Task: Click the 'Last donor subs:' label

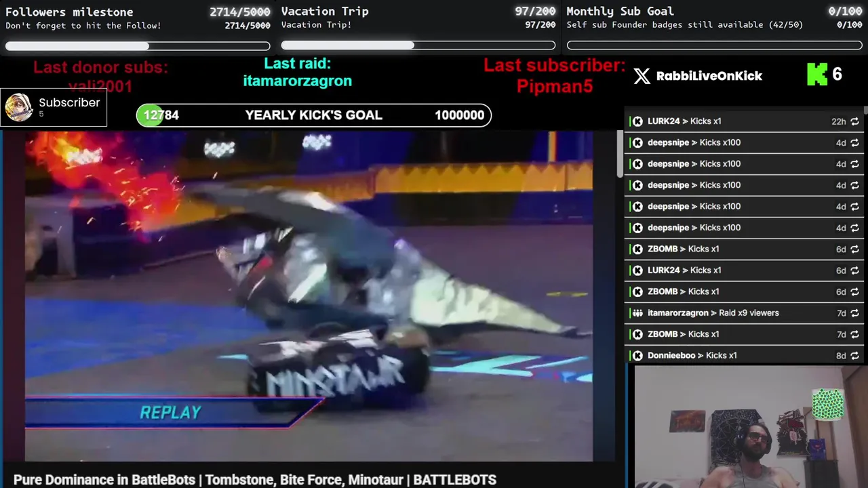Action: (100, 67)
